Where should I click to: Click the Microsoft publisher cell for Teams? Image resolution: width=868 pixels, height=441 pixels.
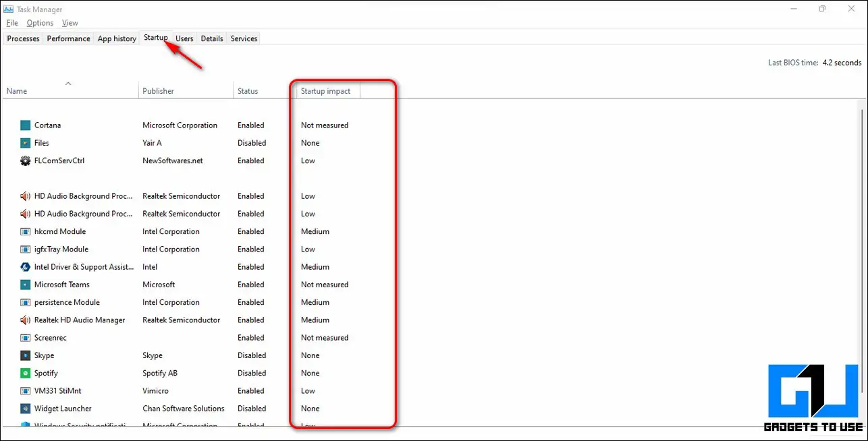159,285
